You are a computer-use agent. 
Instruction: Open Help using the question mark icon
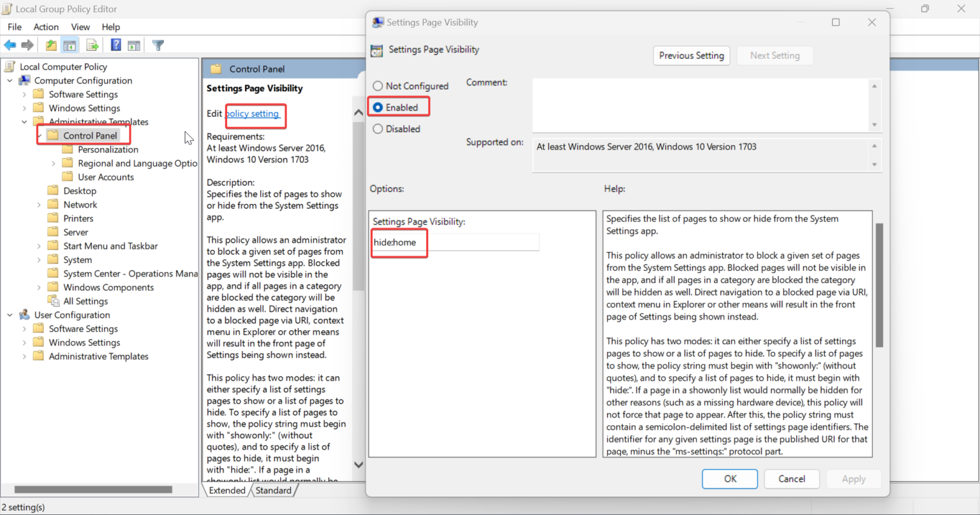tap(115, 45)
